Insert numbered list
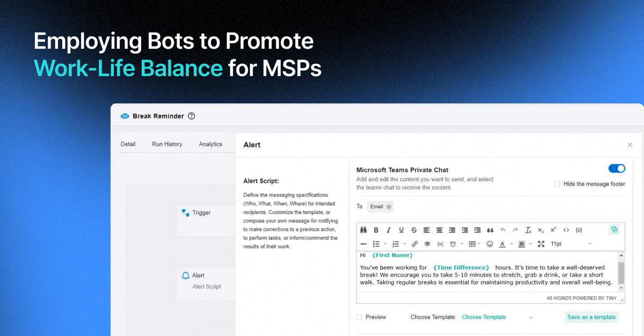The image size is (644, 336). tap(396, 244)
